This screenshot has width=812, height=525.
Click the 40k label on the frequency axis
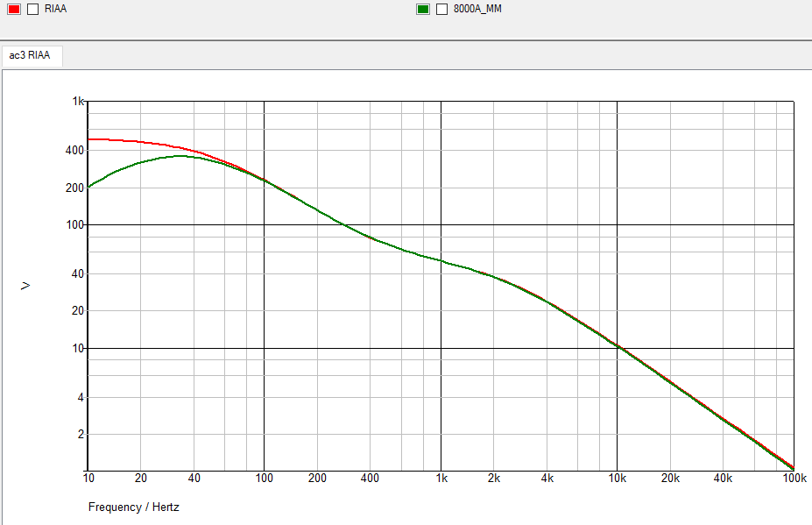click(723, 478)
